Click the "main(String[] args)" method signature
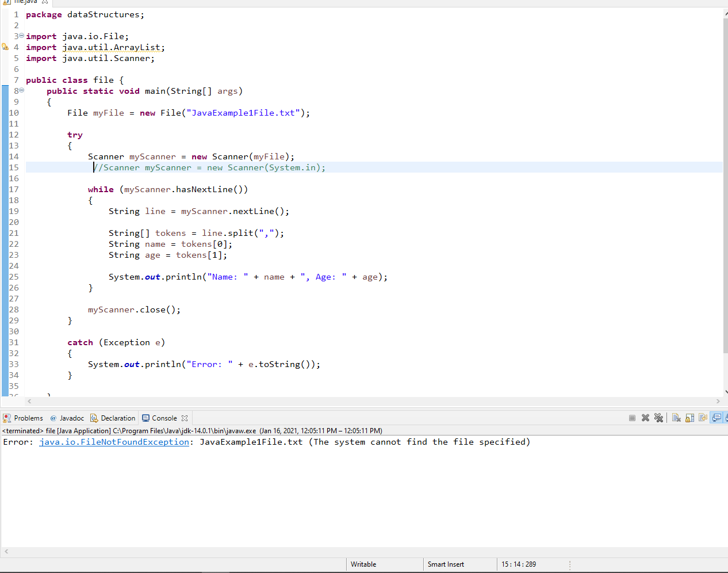Screen dimensions: 728x573 (194, 91)
